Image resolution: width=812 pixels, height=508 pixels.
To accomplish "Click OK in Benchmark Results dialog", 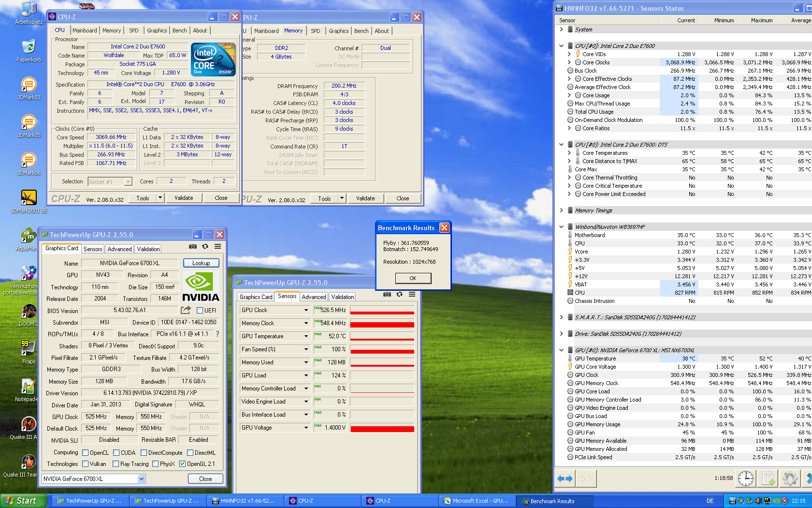I will click(413, 278).
